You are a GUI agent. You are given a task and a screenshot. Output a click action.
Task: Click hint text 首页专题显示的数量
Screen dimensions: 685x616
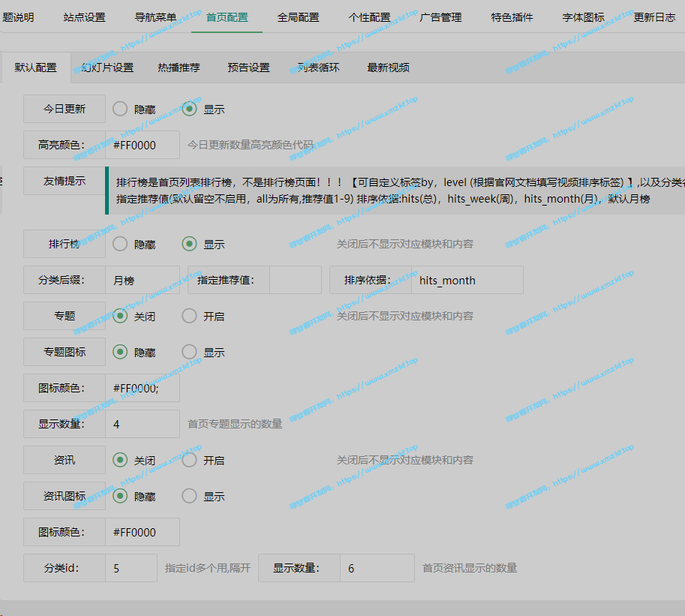(x=235, y=424)
